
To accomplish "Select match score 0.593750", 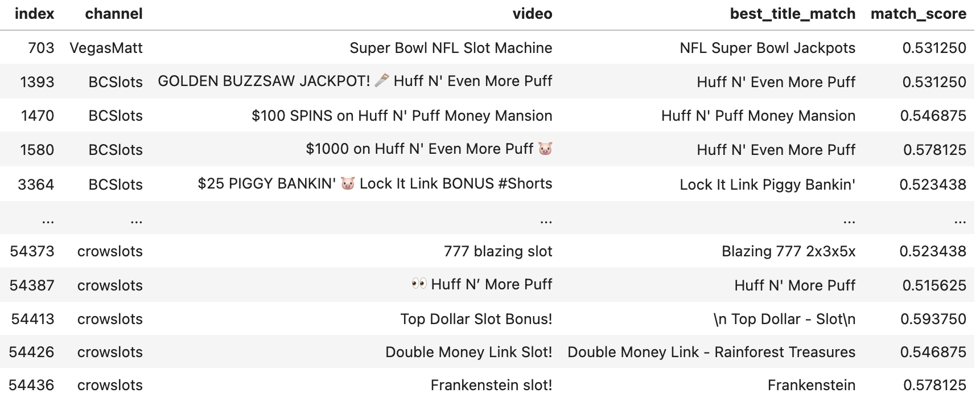I will point(933,319).
